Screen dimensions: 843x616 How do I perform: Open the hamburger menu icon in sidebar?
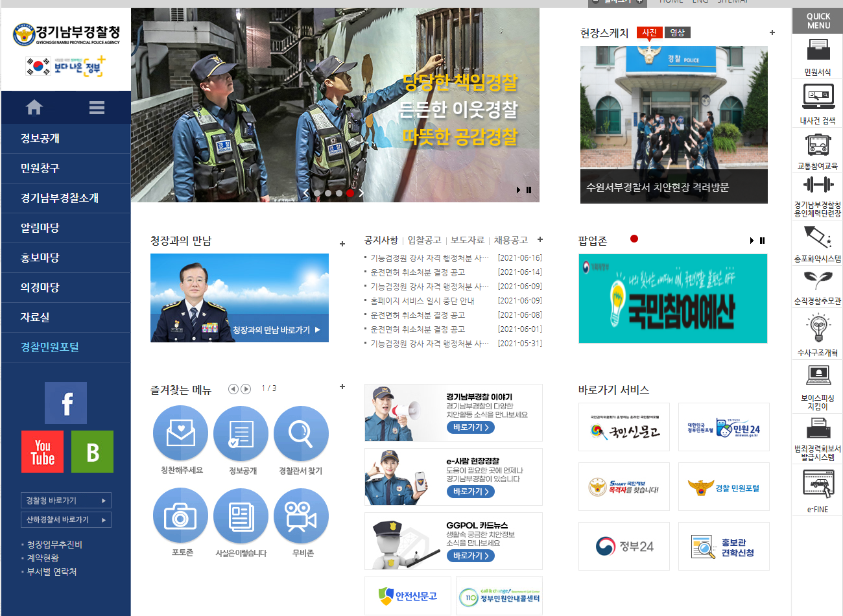tap(97, 108)
